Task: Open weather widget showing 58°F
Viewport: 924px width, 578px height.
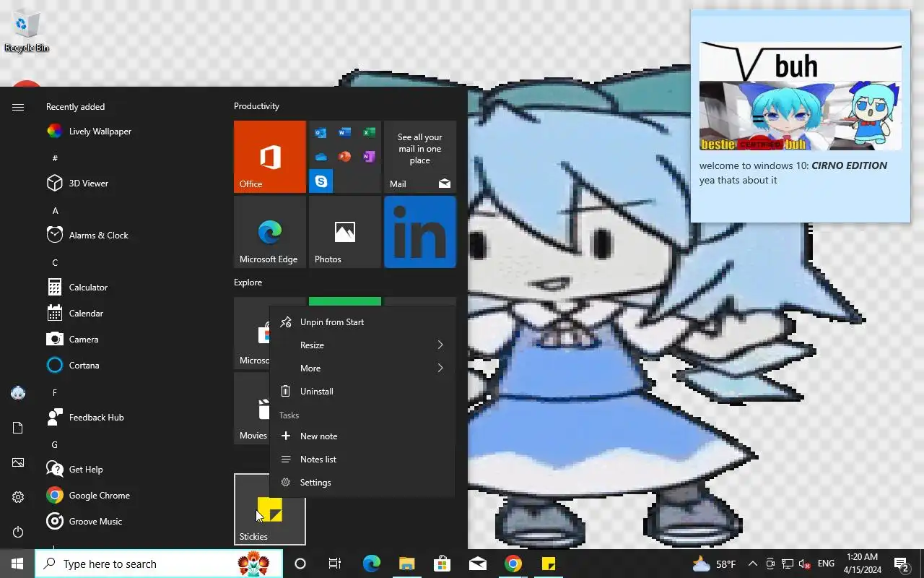Action: point(714,564)
